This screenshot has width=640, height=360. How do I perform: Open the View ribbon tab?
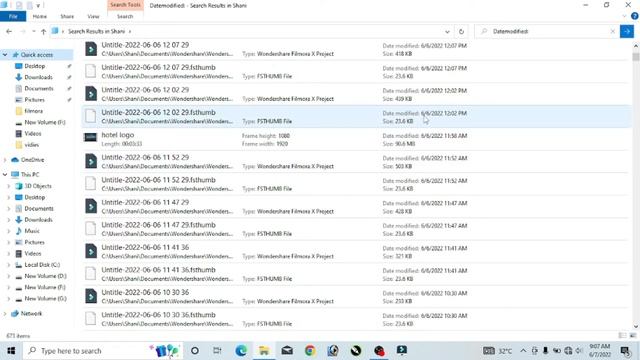pyautogui.click(x=93, y=16)
